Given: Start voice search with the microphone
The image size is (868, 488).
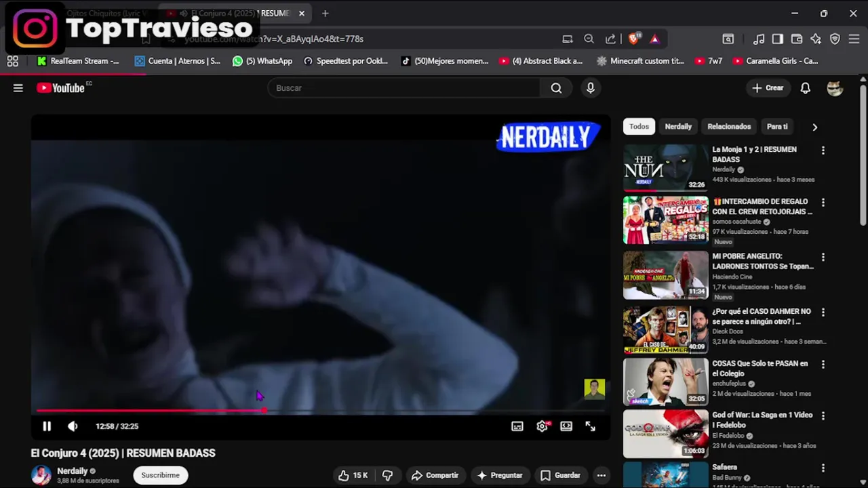Looking at the screenshot, I should 591,88.
